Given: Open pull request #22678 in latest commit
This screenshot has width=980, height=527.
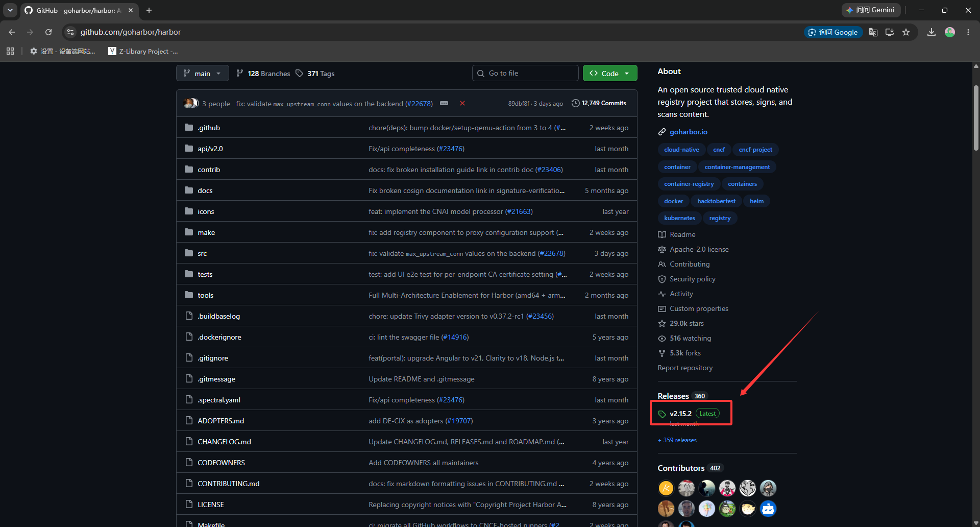Looking at the screenshot, I should tap(419, 104).
